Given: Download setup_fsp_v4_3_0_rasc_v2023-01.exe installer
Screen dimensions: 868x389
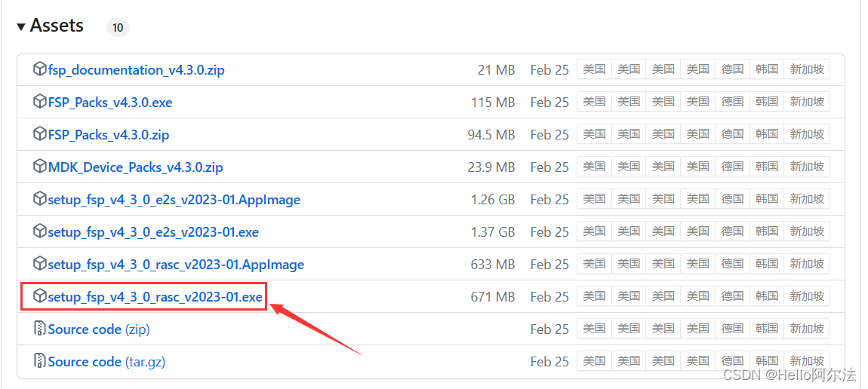Looking at the screenshot, I should [155, 297].
